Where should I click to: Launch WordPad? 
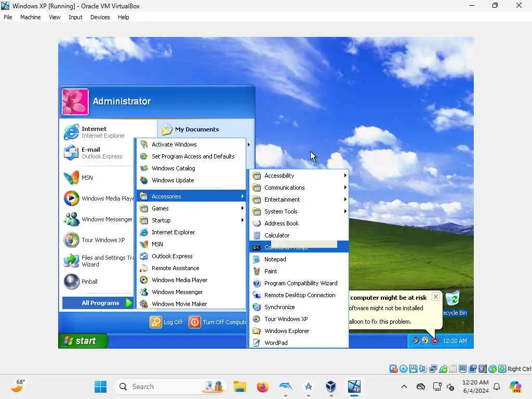point(299,343)
